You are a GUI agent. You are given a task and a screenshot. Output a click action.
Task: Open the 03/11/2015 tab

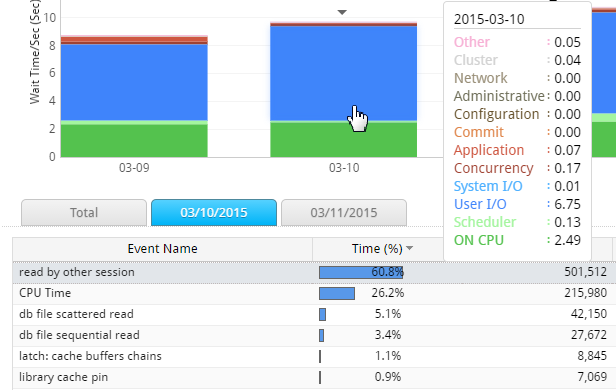344,212
